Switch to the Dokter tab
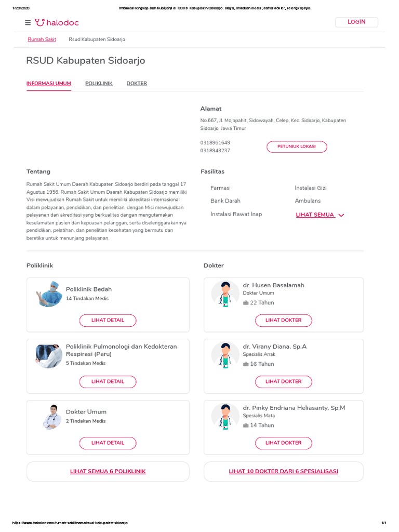This screenshot has width=399, height=532. 137,83
